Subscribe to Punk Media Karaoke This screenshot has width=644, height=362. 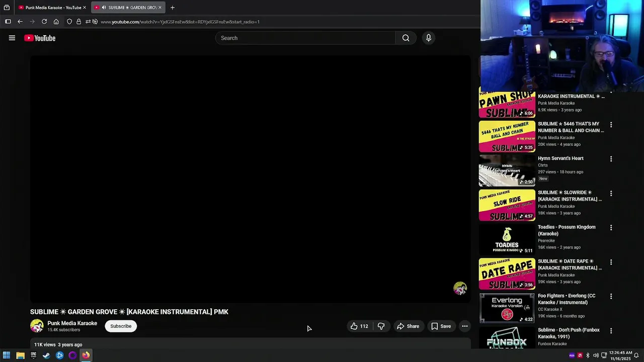(121, 326)
